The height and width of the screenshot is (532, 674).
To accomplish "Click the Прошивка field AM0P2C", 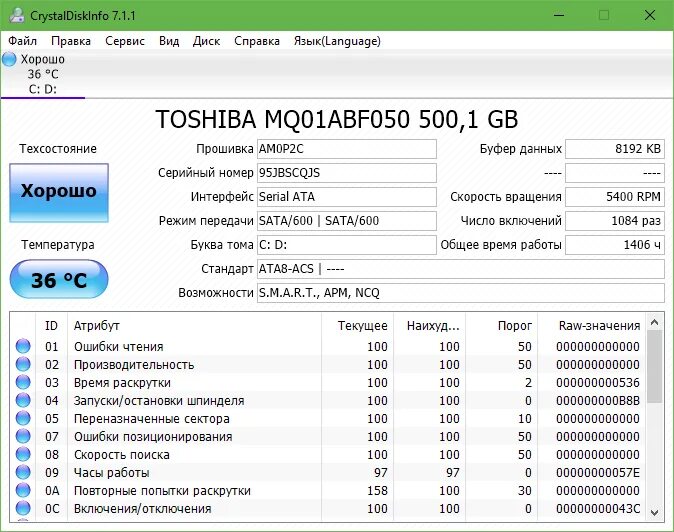I will [x=347, y=149].
